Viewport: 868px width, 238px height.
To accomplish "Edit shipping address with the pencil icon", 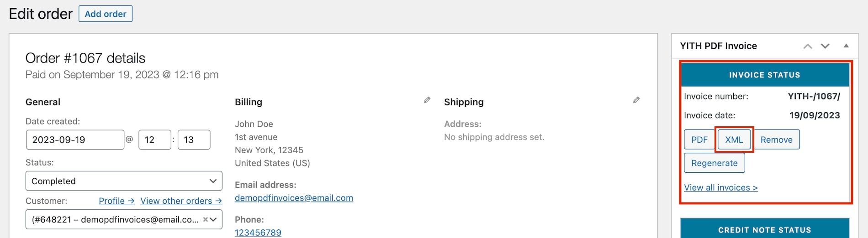I will tap(636, 100).
